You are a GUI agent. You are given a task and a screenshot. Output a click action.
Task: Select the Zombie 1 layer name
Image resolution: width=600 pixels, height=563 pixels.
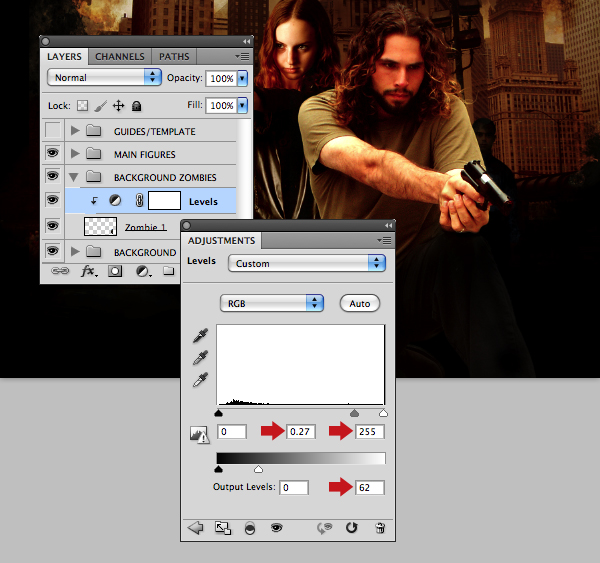[146, 227]
